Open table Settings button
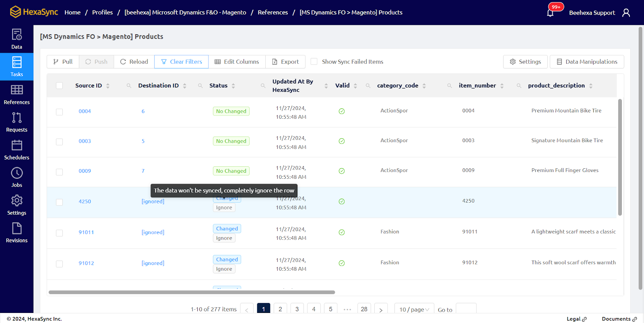Screen dimensions: 644x323 [x=525, y=62]
